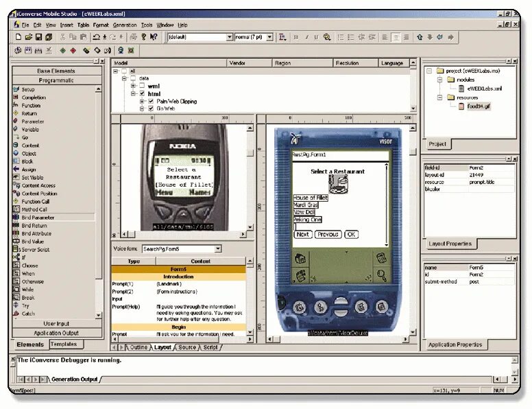Select eWEEKLabs.xml in project tree

[x=484, y=89]
